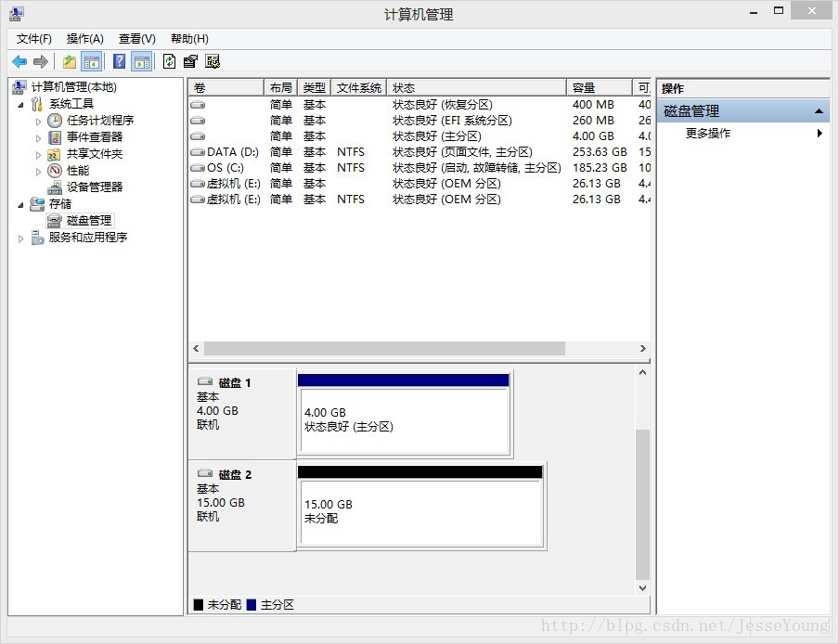Expand the 任务计划程序 node arrow
This screenshot has width=839, height=644.
(38, 122)
